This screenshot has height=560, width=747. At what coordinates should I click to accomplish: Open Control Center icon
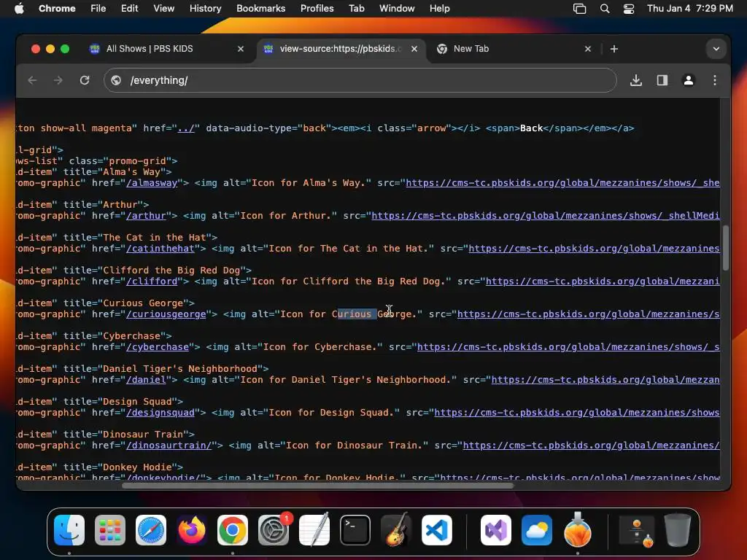[629, 9]
